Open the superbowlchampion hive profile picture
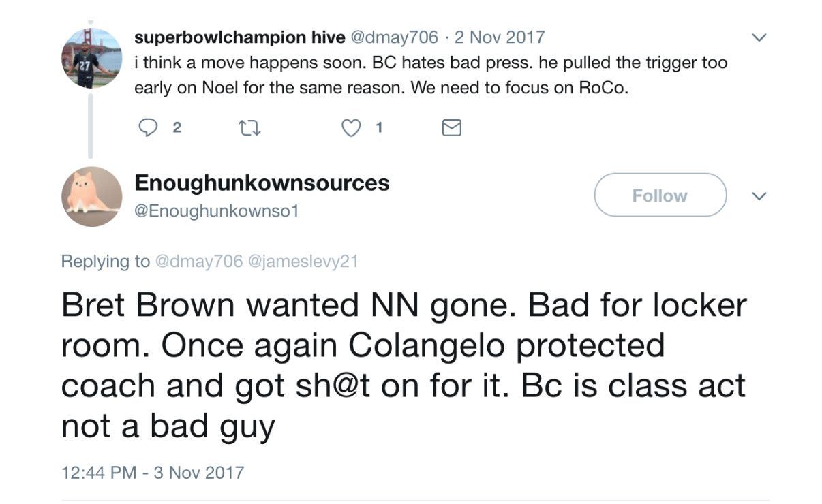The height and width of the screenshot is (504, 822). pyautogui.click(x=91, y=58)
